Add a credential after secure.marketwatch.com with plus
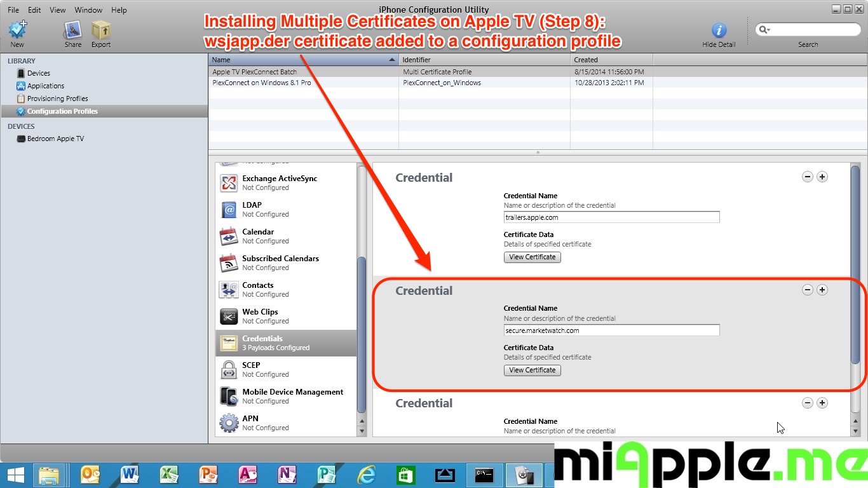 [822, 290]
